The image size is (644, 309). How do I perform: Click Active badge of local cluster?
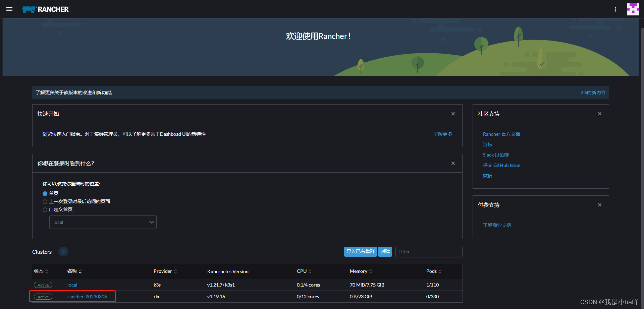pos(43,285)
